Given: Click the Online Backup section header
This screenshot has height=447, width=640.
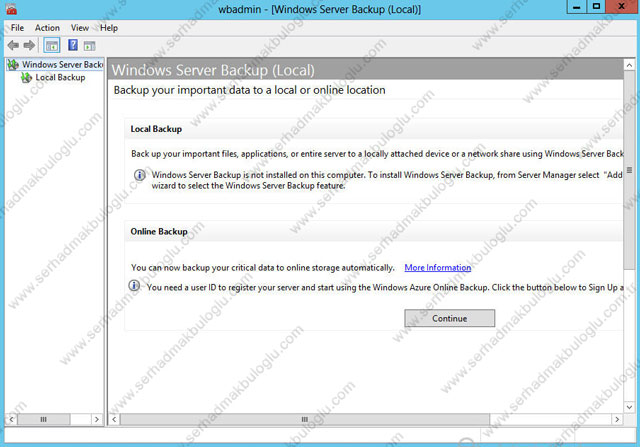Looking at the screenshot, I should click(373, 231).
